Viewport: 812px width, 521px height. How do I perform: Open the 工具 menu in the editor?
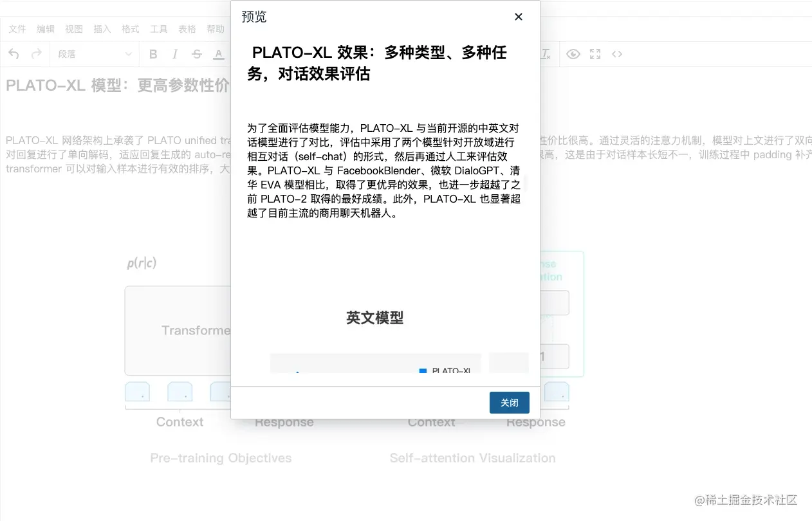[159, 29]
